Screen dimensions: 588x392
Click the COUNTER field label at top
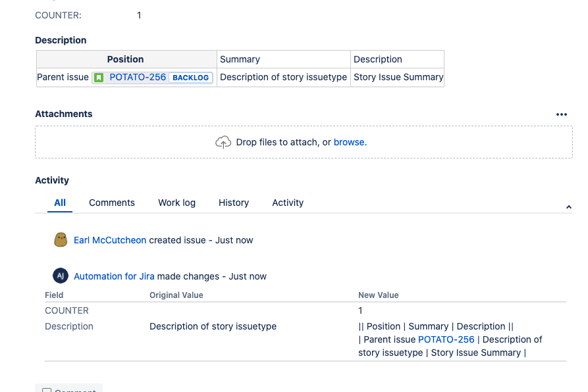[58, 15]
